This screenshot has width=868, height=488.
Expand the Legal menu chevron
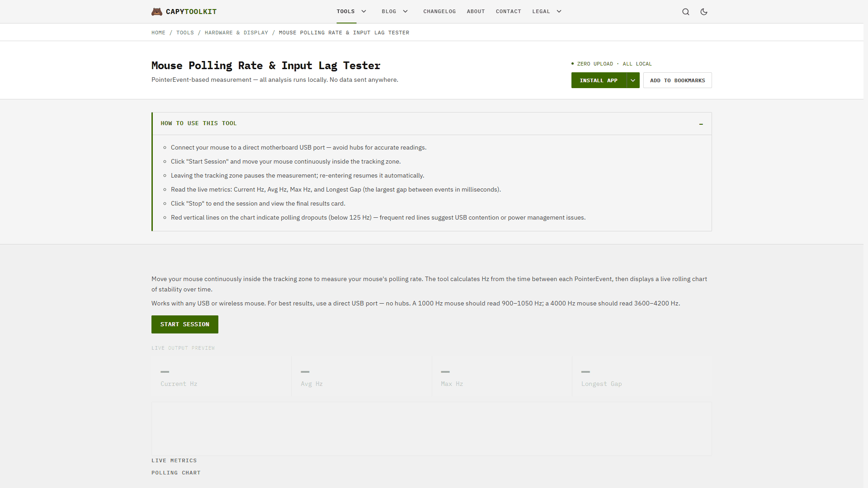point(559,11)
